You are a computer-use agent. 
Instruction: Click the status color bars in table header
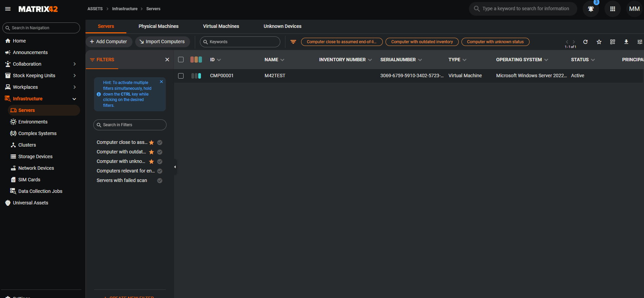pyautogui.click(x=196, y=60)
